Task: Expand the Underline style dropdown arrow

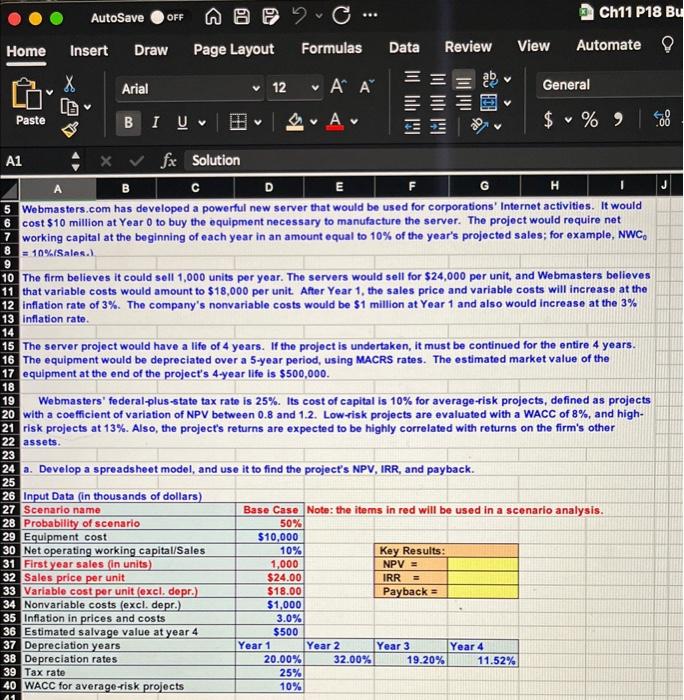Action: coord(202,122)
